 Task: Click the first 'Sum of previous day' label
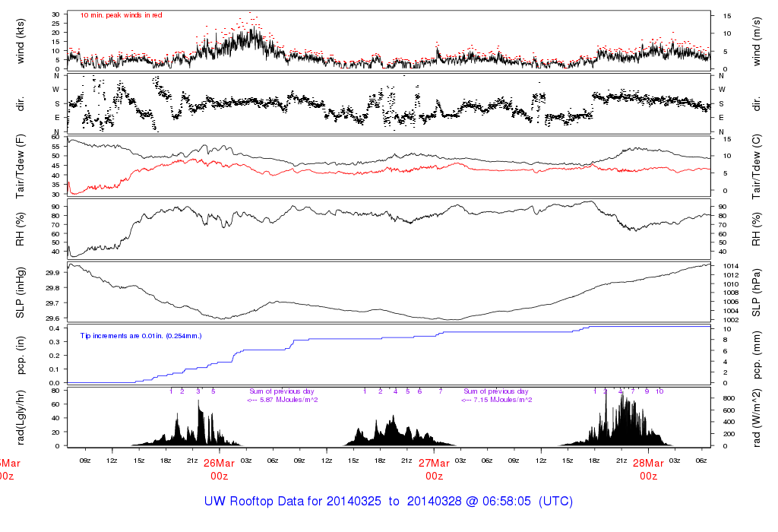tap(282, 391)
